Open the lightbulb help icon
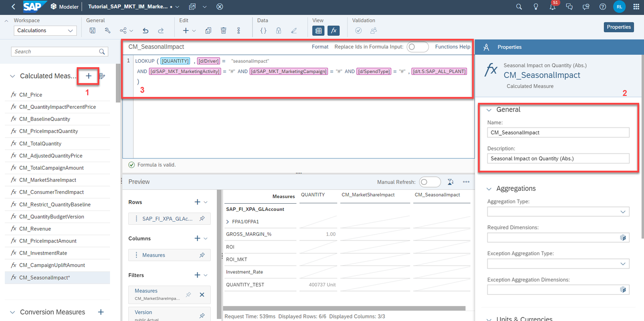The image size is (644, 321). [536, 7]
